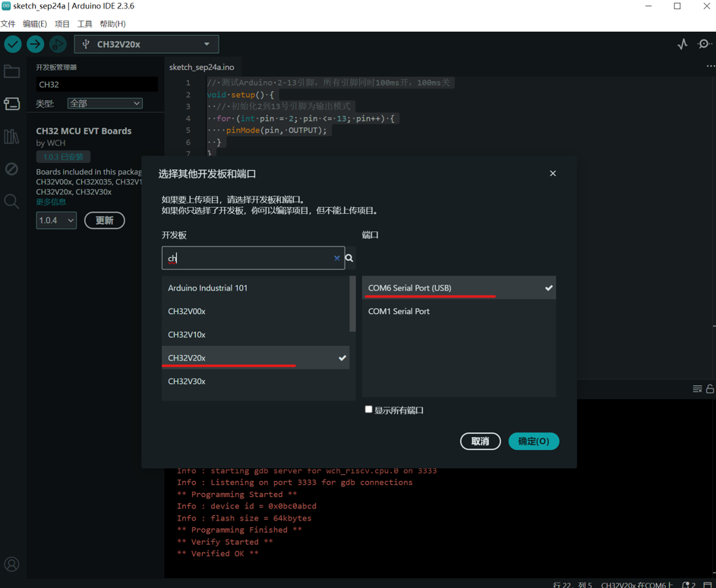Open the Serial Monitor icon
Viewport: 716px width, 588px height.
[704, 44]
